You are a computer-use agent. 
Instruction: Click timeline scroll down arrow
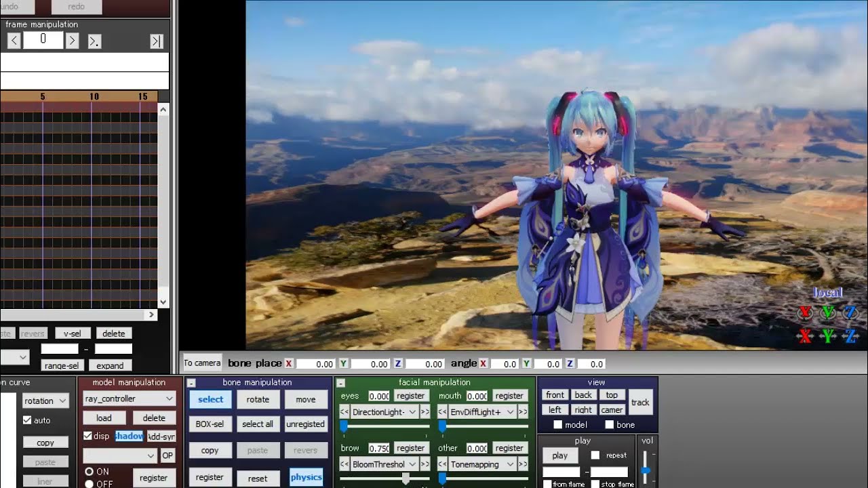tap(163, 302)
